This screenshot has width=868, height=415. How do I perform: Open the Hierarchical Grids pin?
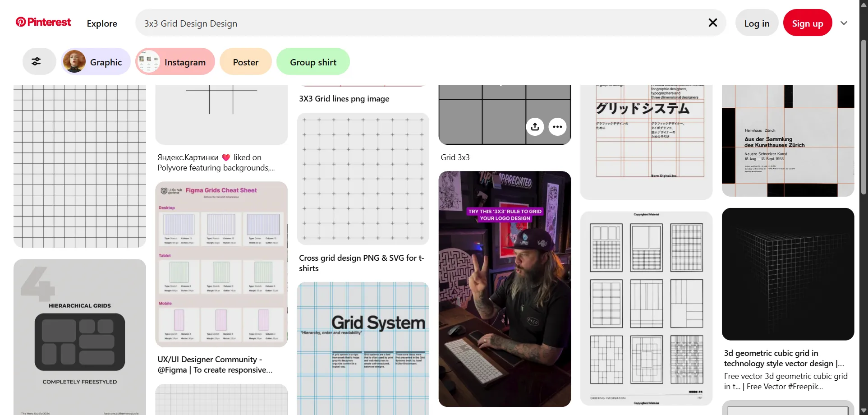[80, 337]
